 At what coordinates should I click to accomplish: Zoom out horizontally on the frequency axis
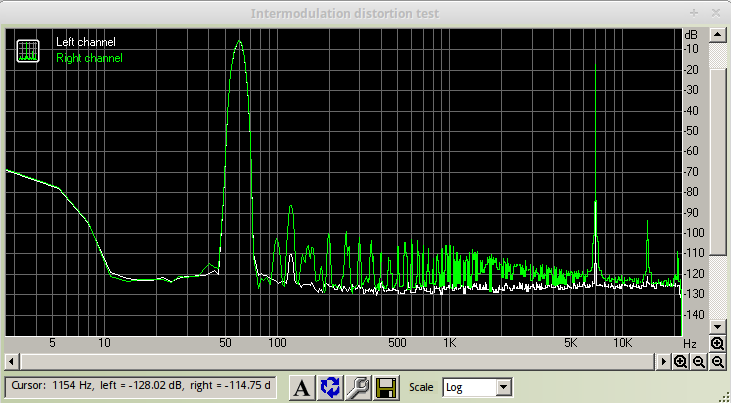pyautogui.click(x=699, y=361)
